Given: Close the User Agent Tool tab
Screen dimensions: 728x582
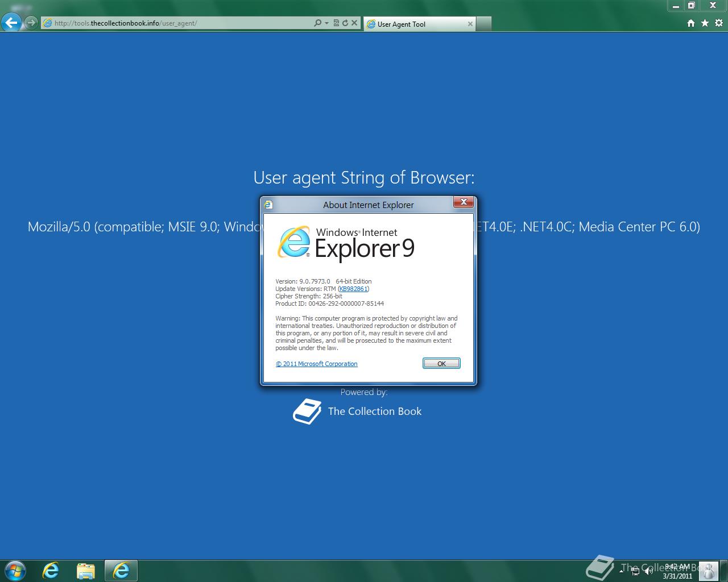Looking at the screenshot, I should [470, 24].
